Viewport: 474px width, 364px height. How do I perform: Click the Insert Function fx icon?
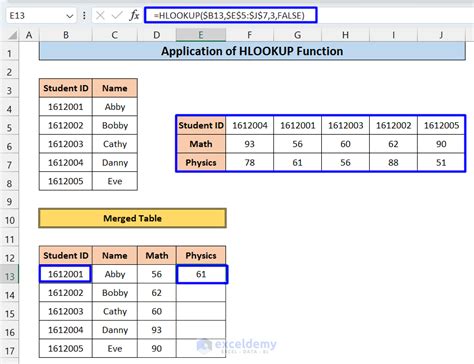point(134,15)
